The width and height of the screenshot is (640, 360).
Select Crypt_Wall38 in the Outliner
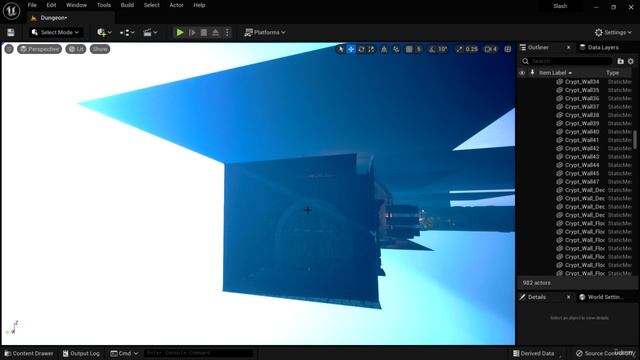pos(582,115)
